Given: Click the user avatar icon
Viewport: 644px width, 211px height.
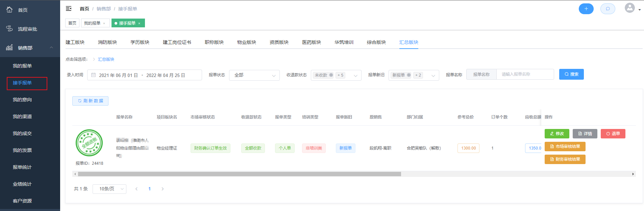Looking at the screenshot, I should pyautogui.click(x=629, y=8).
